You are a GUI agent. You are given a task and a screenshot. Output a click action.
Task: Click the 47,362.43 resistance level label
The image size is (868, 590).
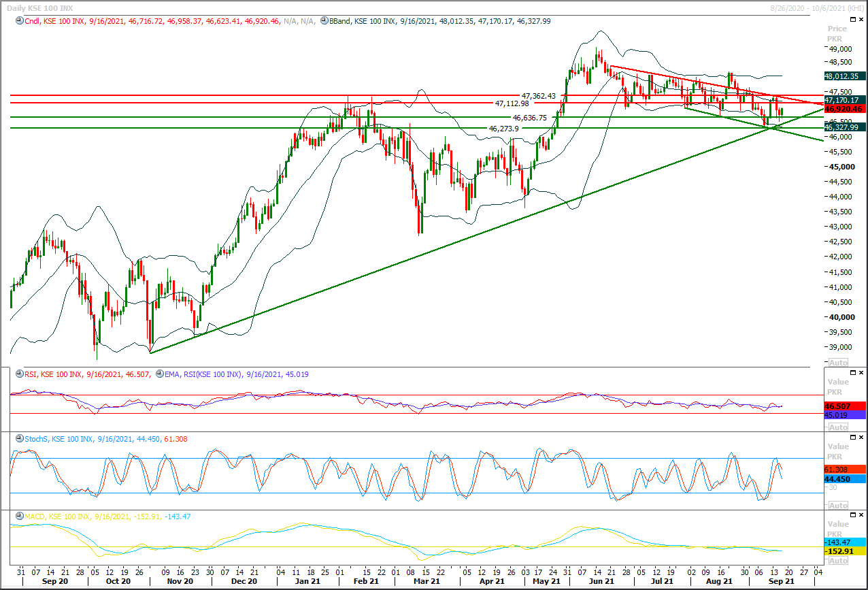[539, 96]
